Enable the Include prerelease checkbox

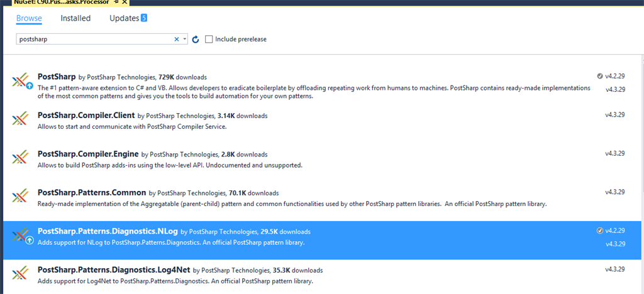click(209, 39)
